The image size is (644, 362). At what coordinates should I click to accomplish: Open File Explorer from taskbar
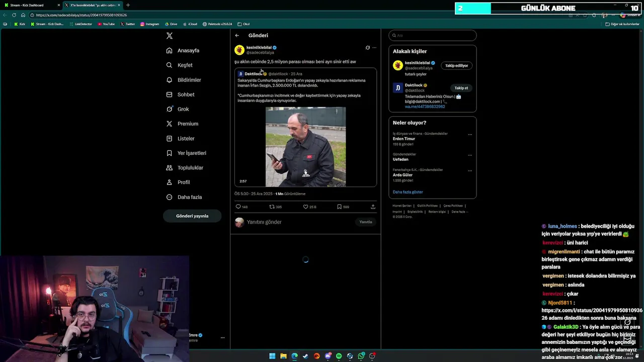pos(283,356)
